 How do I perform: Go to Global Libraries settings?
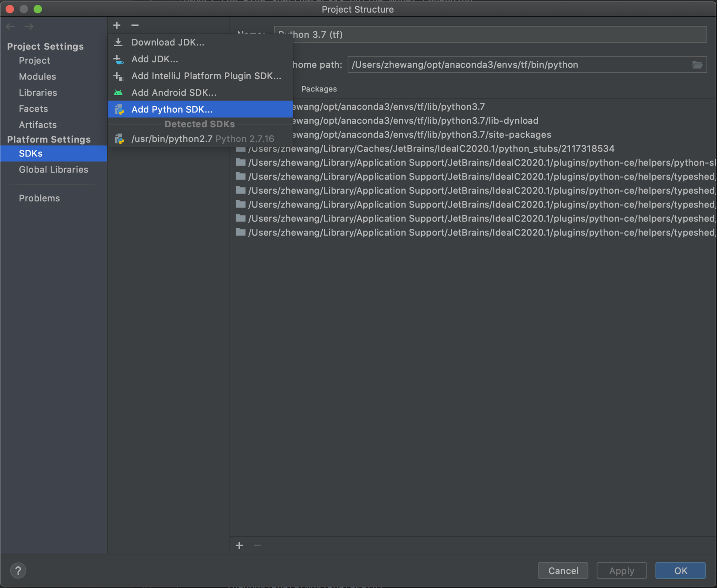click(x=53, y=169)
